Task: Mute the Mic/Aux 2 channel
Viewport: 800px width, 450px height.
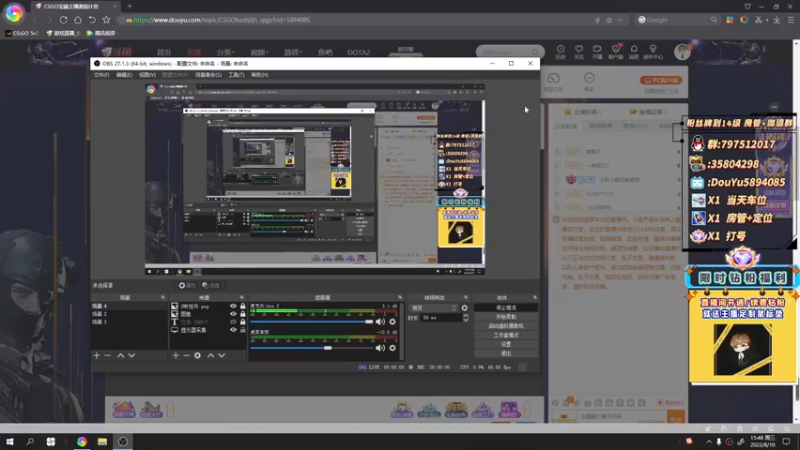Action: 380,321
